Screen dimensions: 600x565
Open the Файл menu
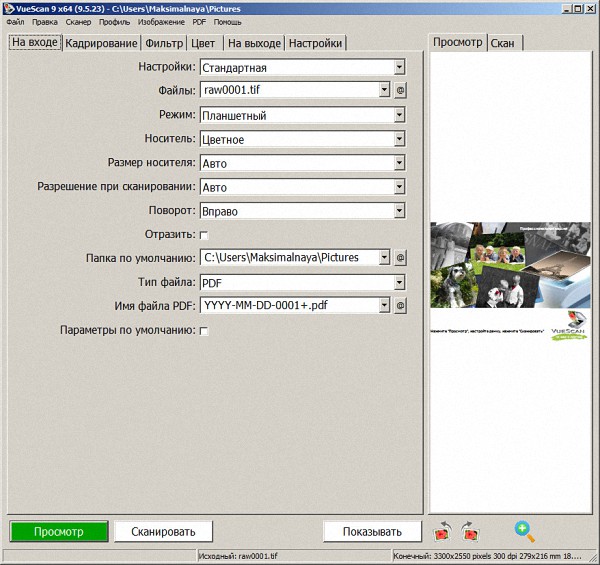(x=15, y=22)
